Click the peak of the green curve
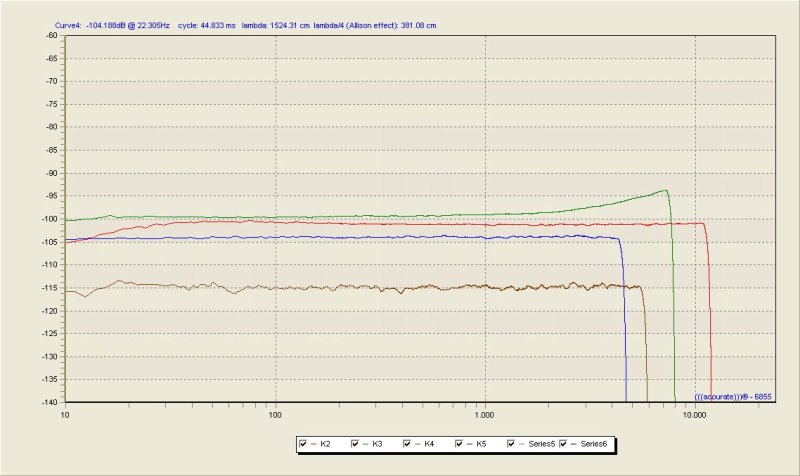The height and width of the screenshot is (476, 800). click(x=665, y=190)
